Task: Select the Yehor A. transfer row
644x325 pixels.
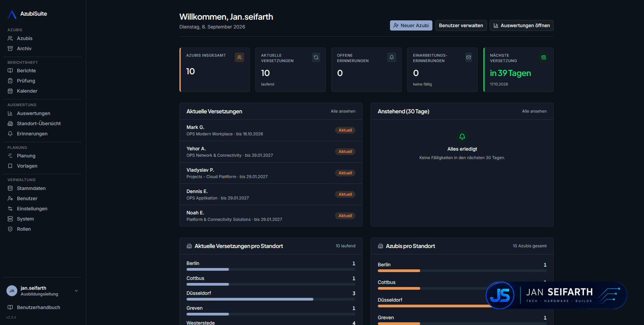Action: (x=271, y=152)
